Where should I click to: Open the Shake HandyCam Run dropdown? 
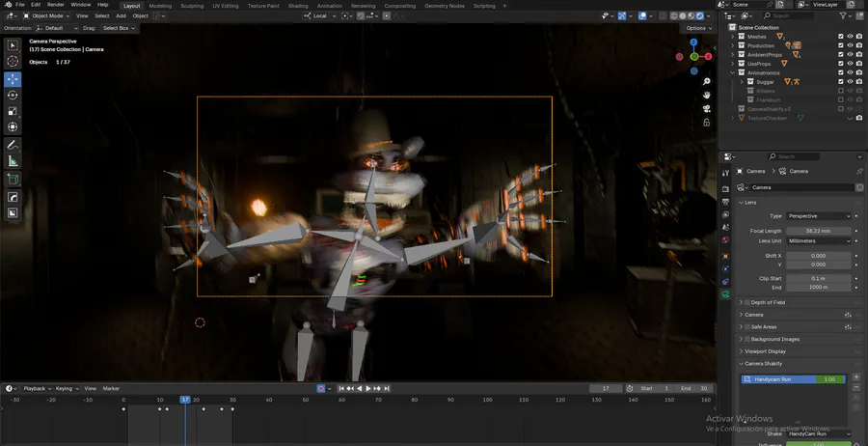click(x=819, y=433)
